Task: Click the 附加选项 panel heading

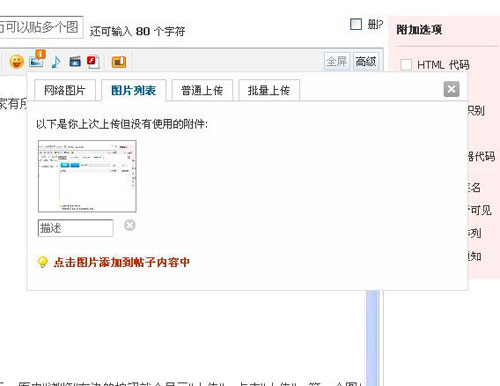Action: pos(419,30)
